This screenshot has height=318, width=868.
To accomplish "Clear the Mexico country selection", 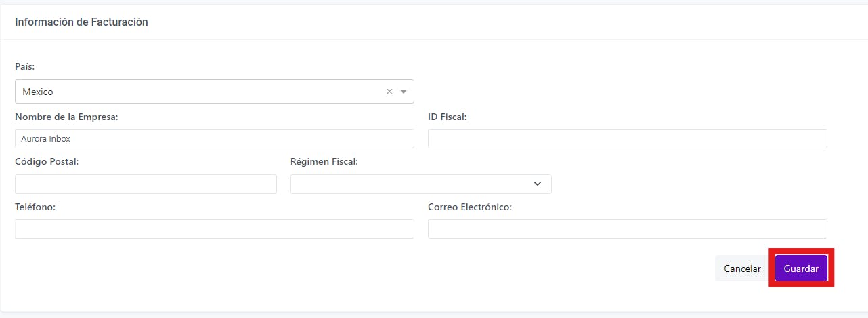I will (x=389, y=92).
